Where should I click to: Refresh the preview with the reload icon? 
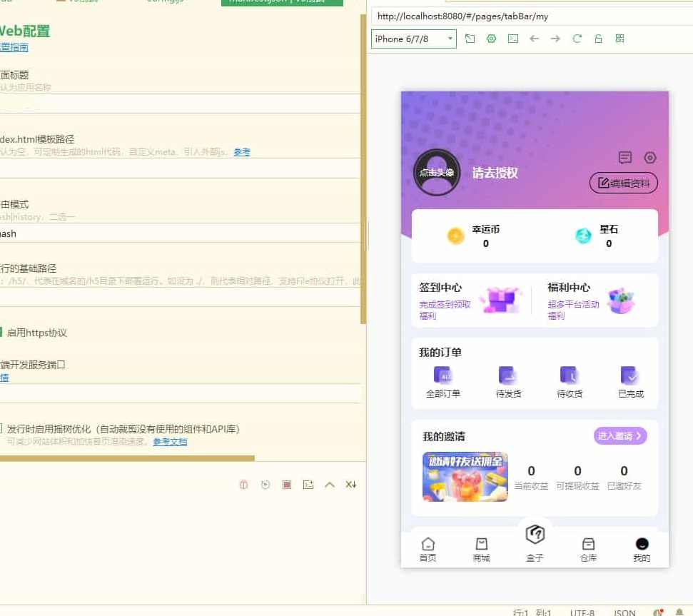(x=577, y=39)
